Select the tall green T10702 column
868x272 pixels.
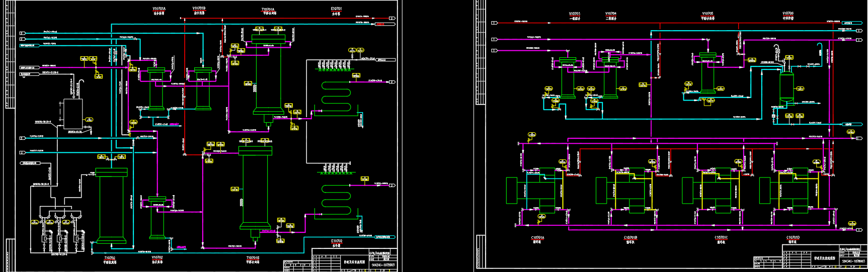pyautogui.click(x=111, y=206)
